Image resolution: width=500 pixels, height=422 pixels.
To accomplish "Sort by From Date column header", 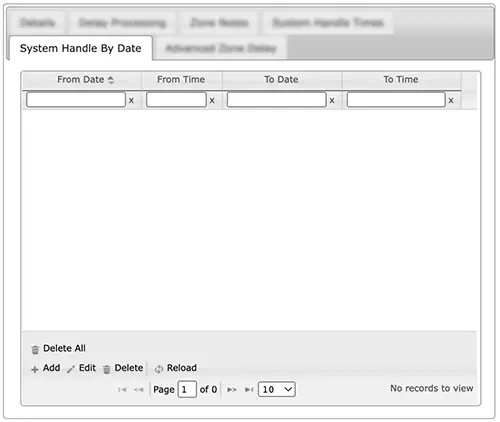I will [82, 80].
